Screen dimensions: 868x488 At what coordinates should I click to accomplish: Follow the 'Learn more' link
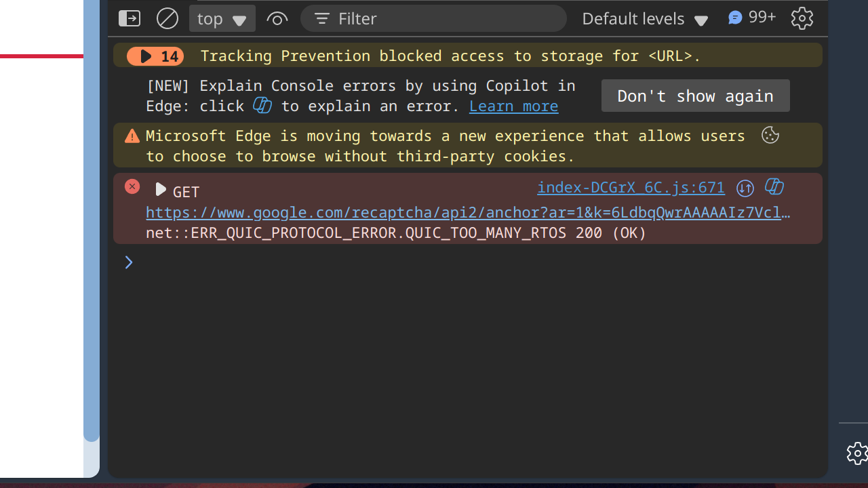coord(513,106)
